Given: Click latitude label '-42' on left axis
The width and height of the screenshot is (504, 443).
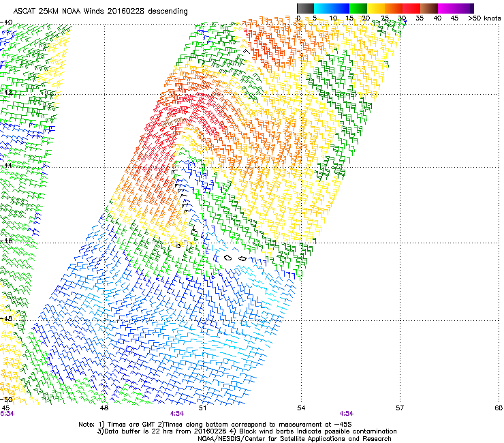Looking at the screenshot, I should (x=6, y=92).
